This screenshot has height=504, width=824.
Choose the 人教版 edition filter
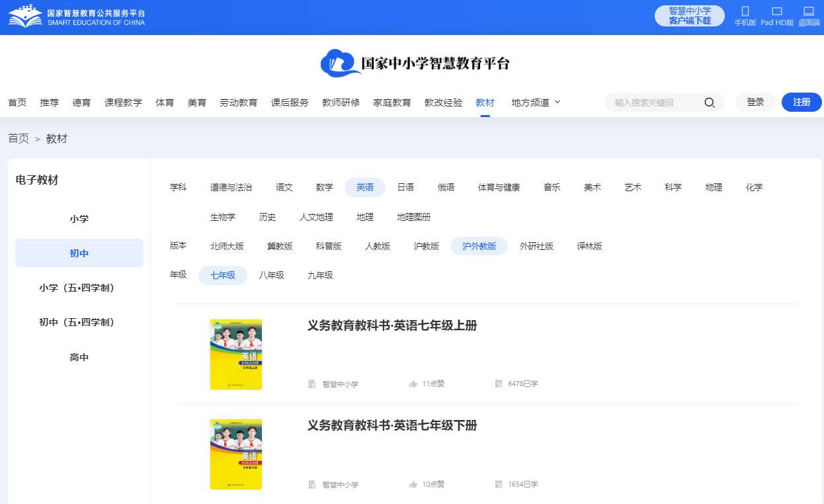coord(378,246)
